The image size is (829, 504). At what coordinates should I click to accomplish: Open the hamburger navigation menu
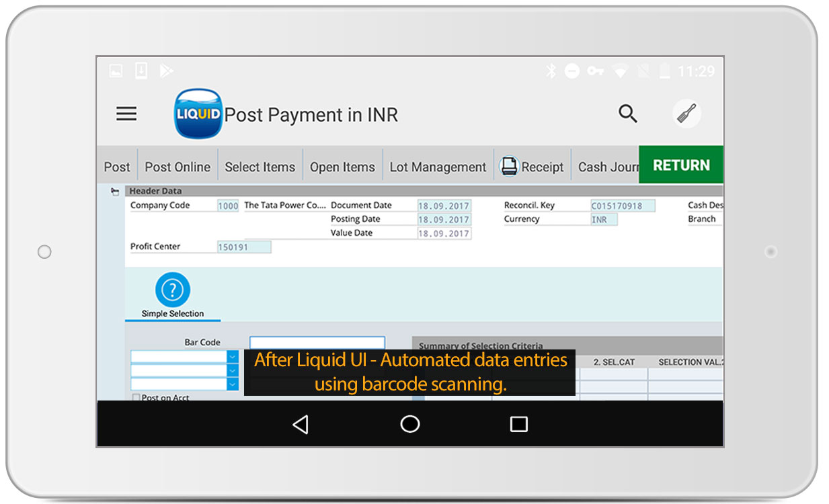pyautogui.click(x=126, y=114)
